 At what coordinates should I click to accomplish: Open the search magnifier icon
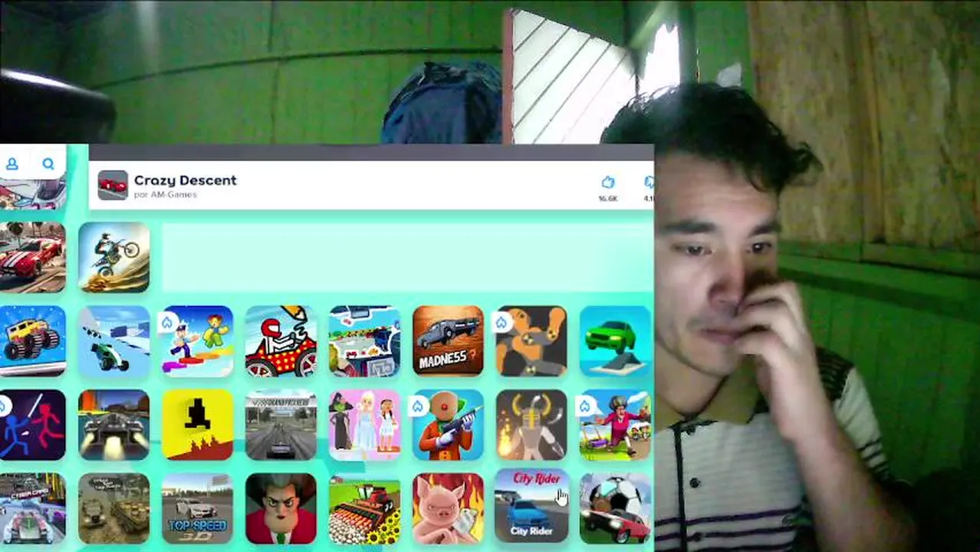(48, 163)
